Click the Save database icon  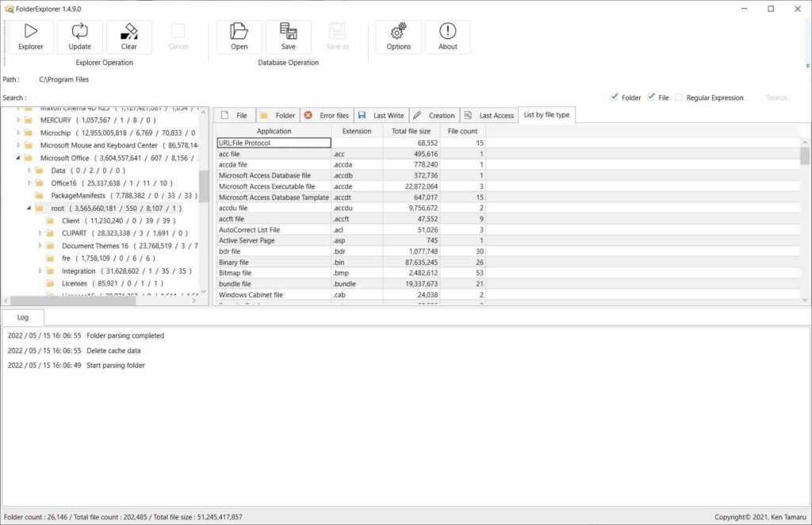[x=288, y=32]
